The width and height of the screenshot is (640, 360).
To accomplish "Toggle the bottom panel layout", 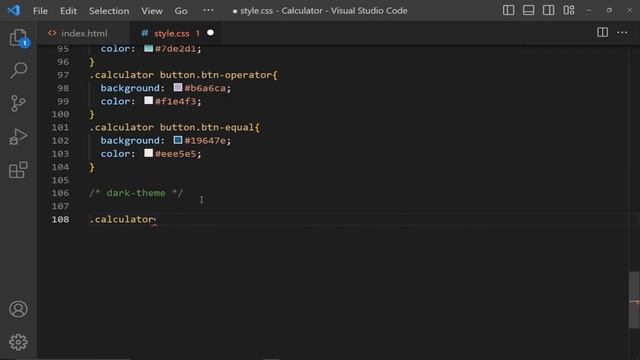I will [x=528, y=10].
